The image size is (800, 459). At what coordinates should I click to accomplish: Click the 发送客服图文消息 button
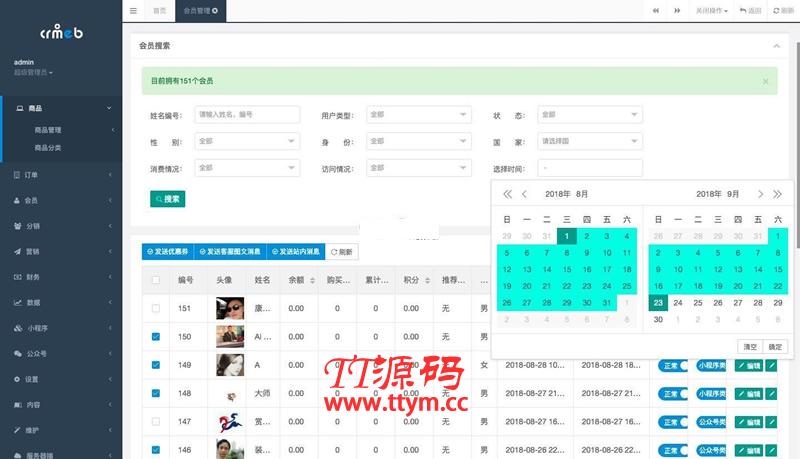point(230,251)
